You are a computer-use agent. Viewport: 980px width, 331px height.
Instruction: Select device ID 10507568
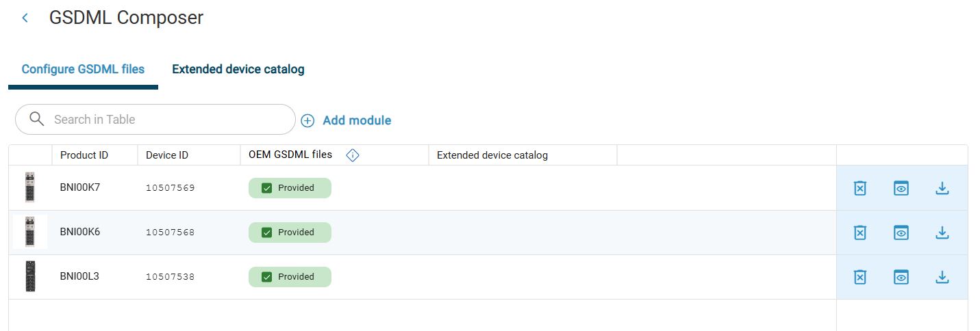(171, 232)
